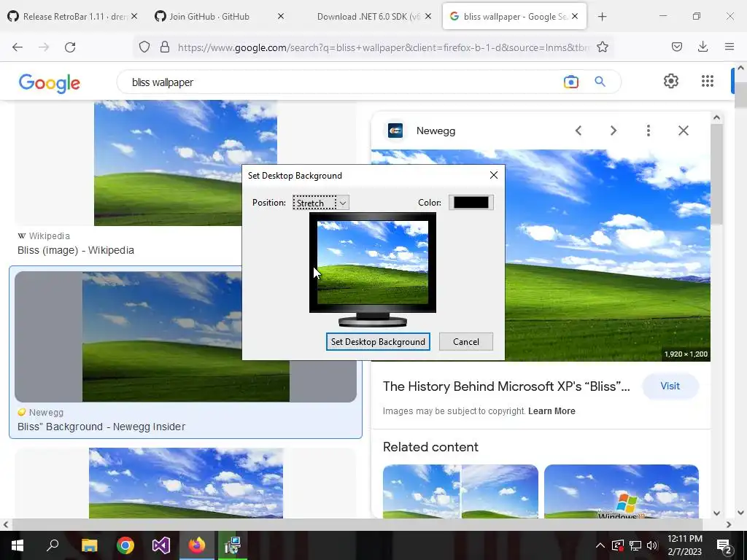747x560 pixels.
Task: Open the notification center
Action: click(x=724, y=546)
